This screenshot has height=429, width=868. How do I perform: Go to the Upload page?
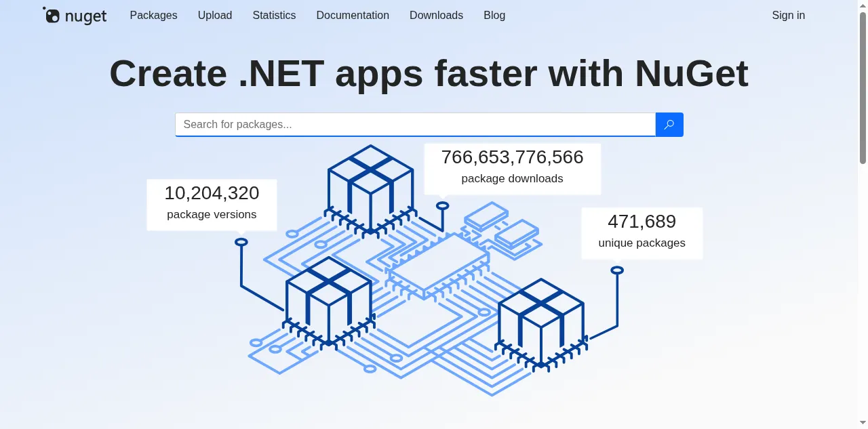coord(215,15)
